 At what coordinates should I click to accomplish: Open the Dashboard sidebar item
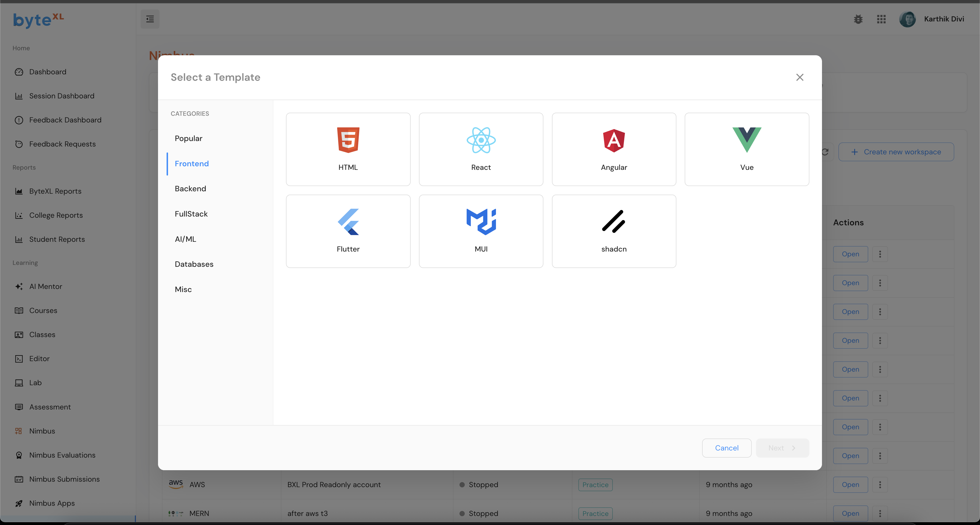point(48,72)
